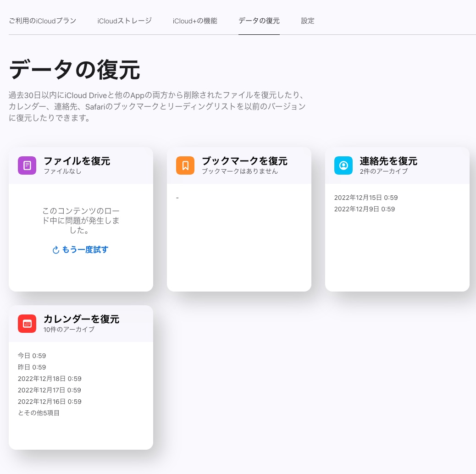Click the ファイルを復元 card title
Viewport: 476px width, 474px height.
tap(77, 161)
